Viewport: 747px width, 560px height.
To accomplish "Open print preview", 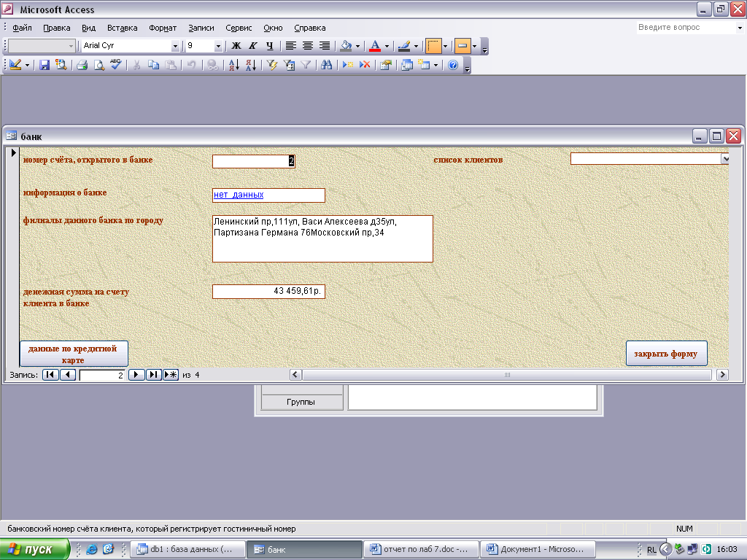I will point(99,65).
